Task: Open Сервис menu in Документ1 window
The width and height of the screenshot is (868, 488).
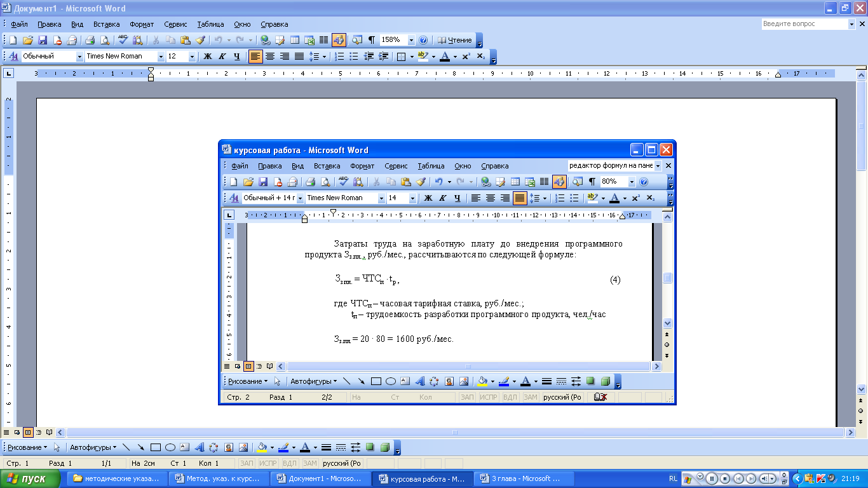Action: [x=175, y=24]
